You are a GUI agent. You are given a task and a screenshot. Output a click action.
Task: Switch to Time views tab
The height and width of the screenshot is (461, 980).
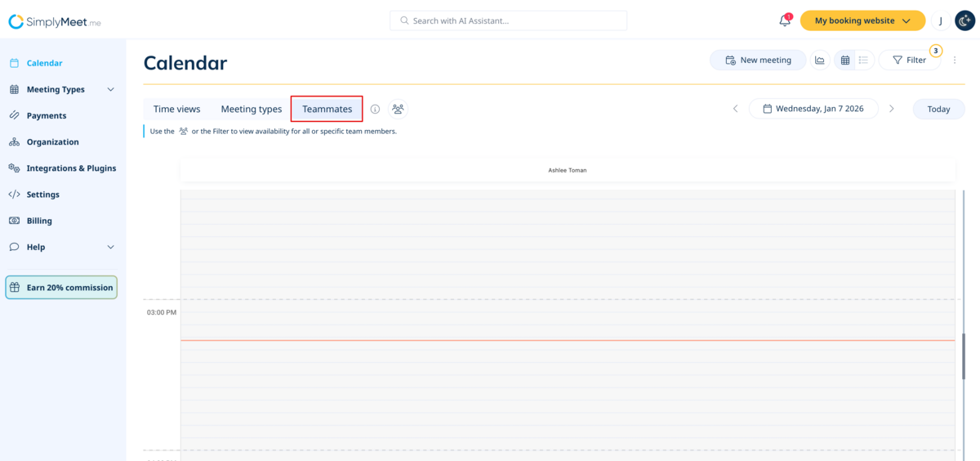pos(176,109)
